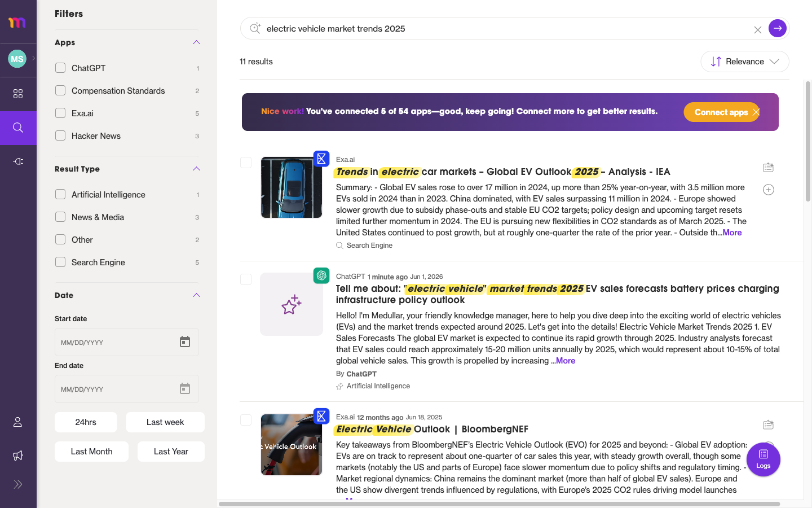Click 'By ChatGPT' author text
Image resolution: width=812 pixels, height=508 pixels.
356,374
